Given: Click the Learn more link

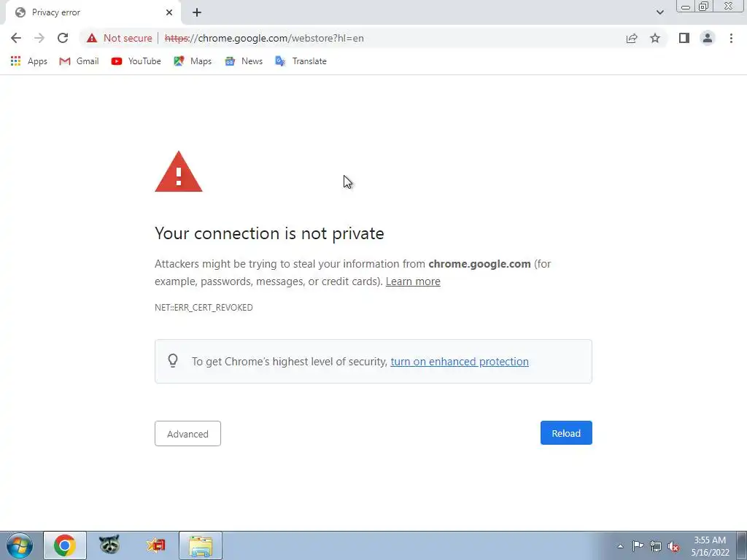Looking at the screenshot, I should click(x=413, y=281).
